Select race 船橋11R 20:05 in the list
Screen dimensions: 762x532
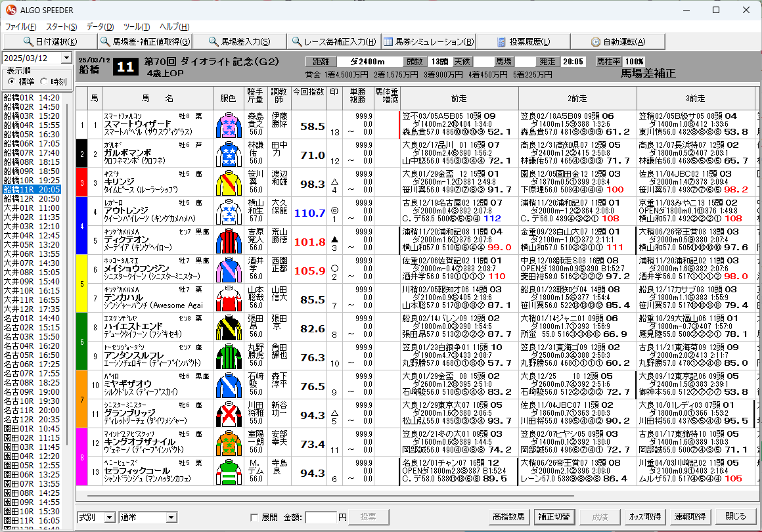point(32,189)
